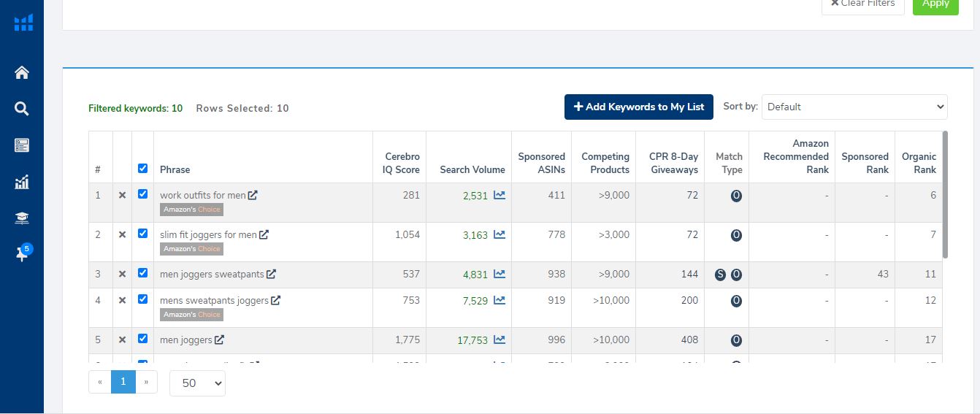Click the table's vertical scrollbar
Image resolution: width=980 pixels, height=414 pixels.
click(945, 194)
